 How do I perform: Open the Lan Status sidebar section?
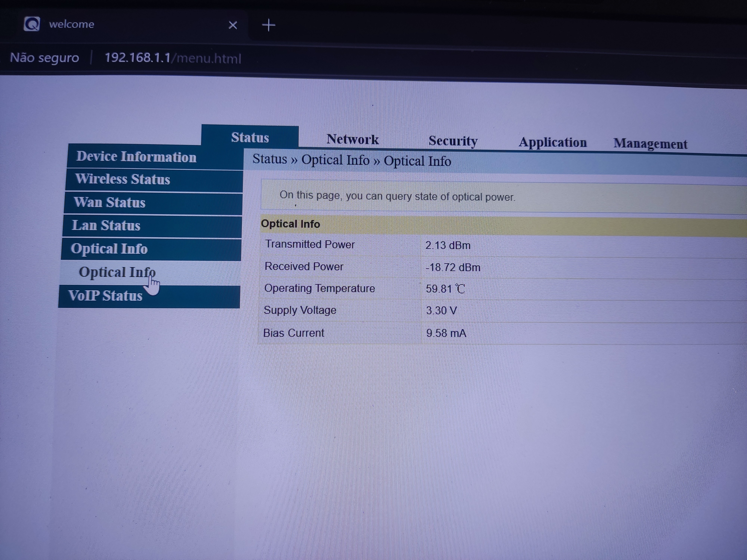pos(106,225)
